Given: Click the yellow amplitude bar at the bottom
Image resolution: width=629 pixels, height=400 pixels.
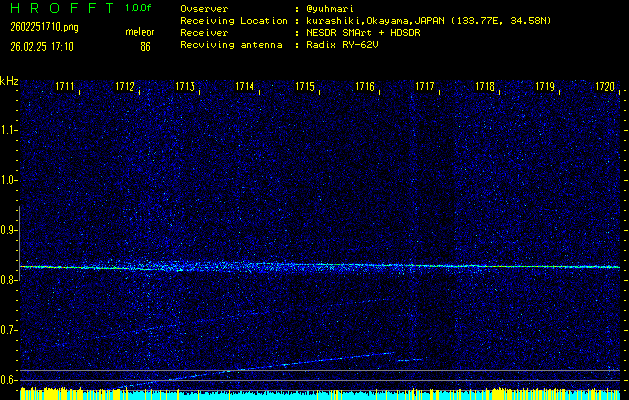Looking at the screenshot, I should pyautogui.click(x=320, y=394).
